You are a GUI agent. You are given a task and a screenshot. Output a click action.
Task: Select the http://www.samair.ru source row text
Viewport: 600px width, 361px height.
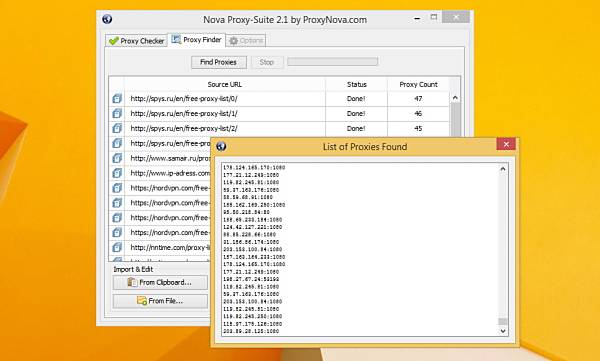[x=170, y=158]
